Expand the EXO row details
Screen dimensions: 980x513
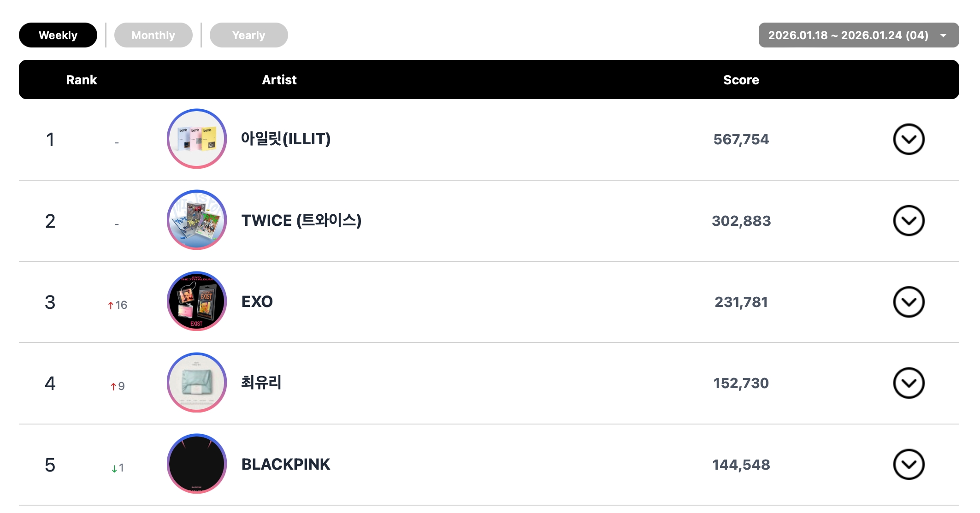909,302
